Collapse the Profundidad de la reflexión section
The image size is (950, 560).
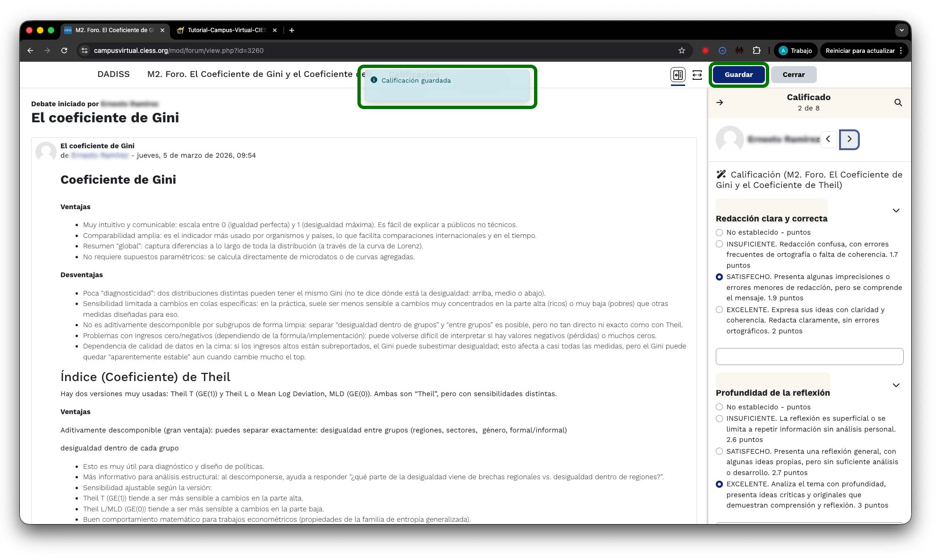coord(896,385)
